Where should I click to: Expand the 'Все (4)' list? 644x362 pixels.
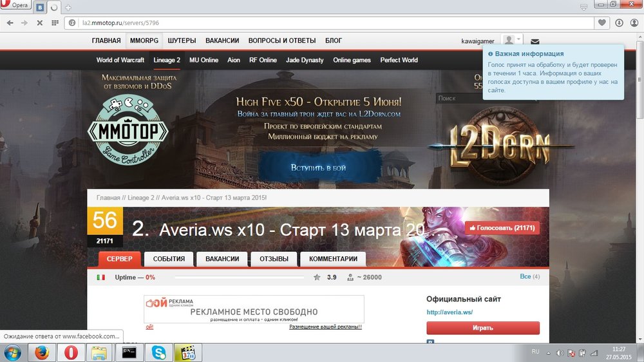point(529,276)
